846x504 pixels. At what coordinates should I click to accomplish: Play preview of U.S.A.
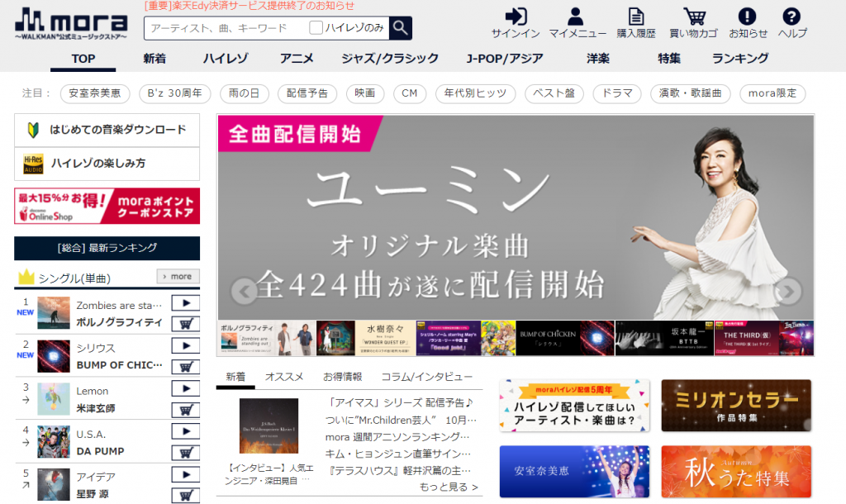tap(186, 431)
